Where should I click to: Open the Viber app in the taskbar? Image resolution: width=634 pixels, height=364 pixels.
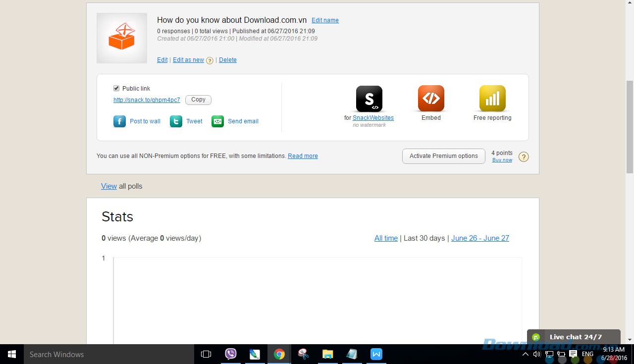231,354
